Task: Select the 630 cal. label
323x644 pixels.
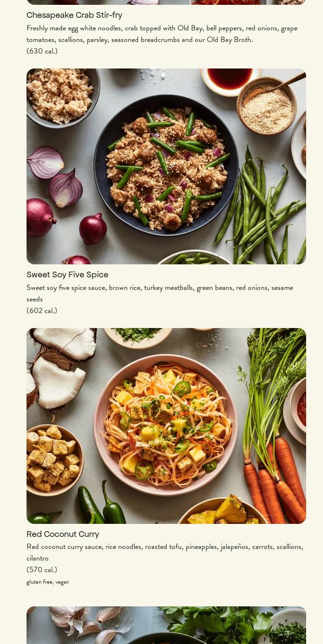Action: [x=42, y=51]
